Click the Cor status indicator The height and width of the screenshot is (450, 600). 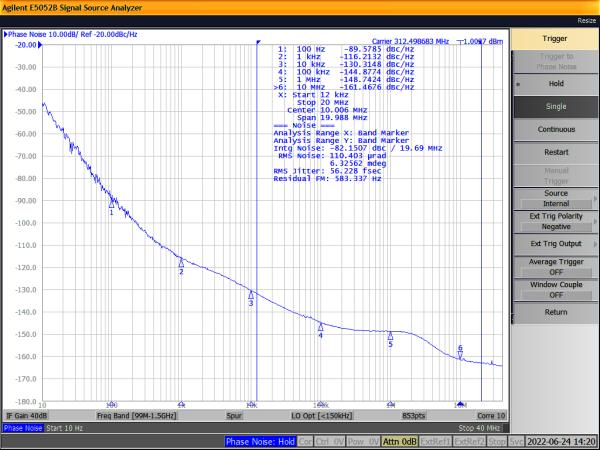[305, 442]
